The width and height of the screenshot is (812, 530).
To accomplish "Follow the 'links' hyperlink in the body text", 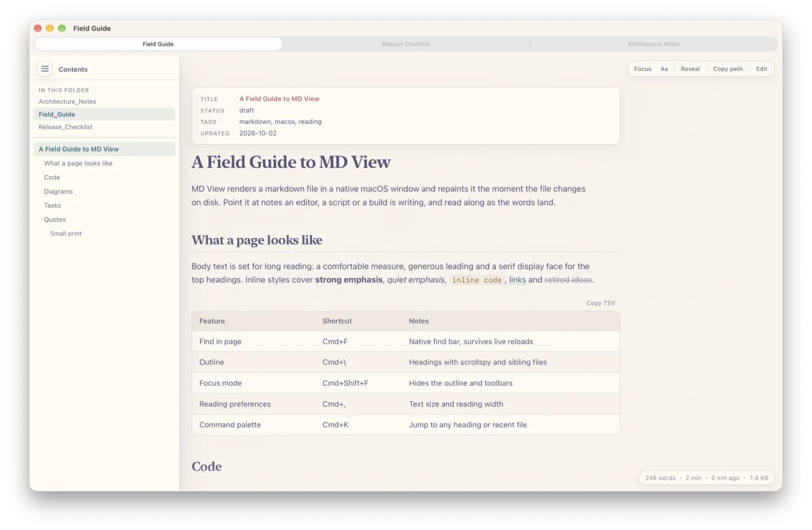I will click(x=518, y=280).
